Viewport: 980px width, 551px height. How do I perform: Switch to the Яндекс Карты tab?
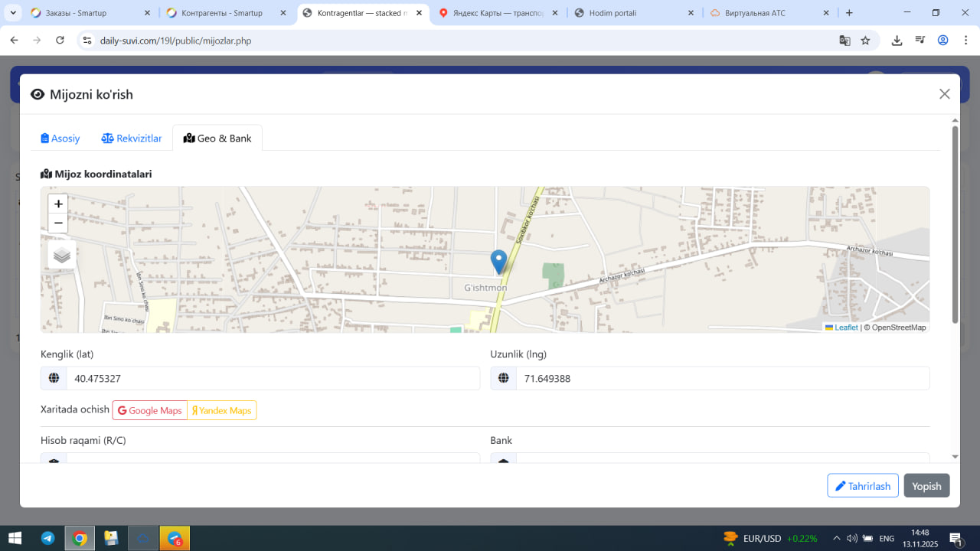(x=499, y=13)
